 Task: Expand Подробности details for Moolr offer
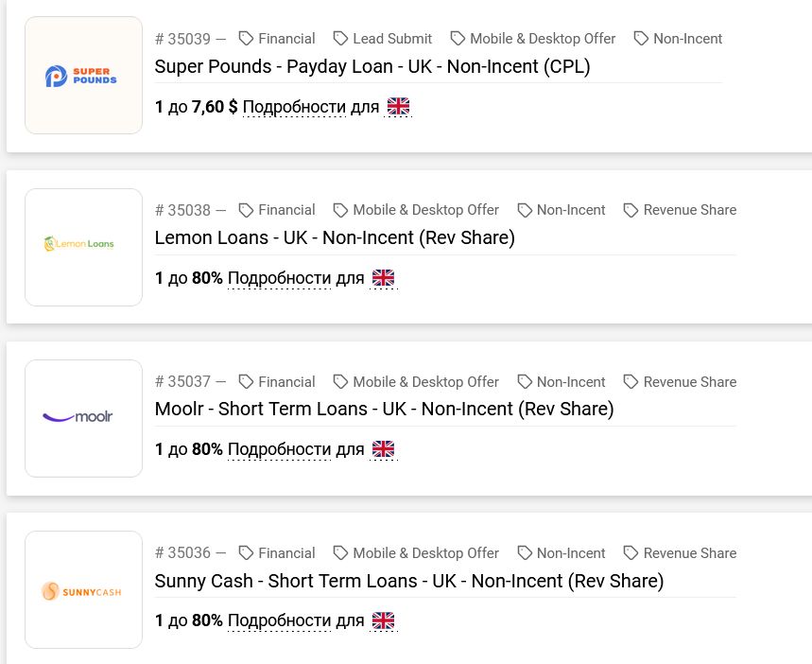[x=279, y=449]
